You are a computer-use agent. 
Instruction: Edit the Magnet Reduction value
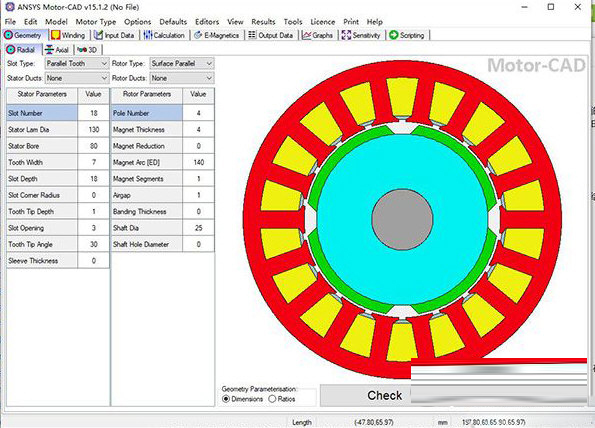coord(198,146)
